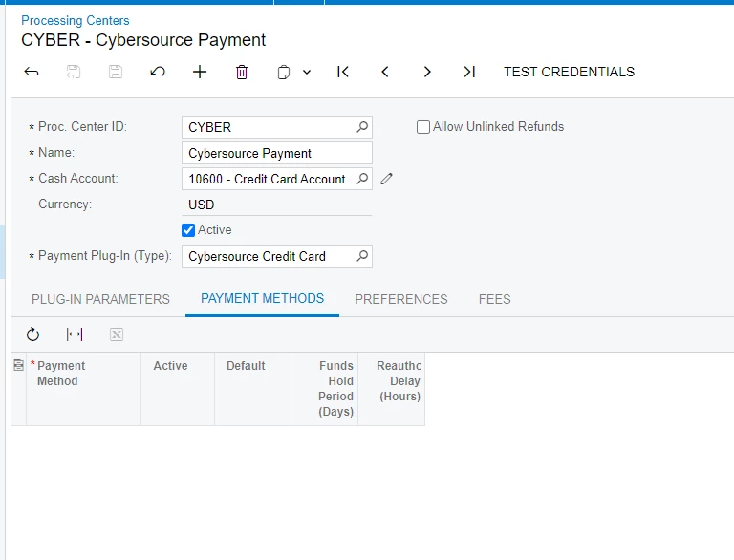
Task: Click Reauth Delay Hours column header
Action: [391, 389]
